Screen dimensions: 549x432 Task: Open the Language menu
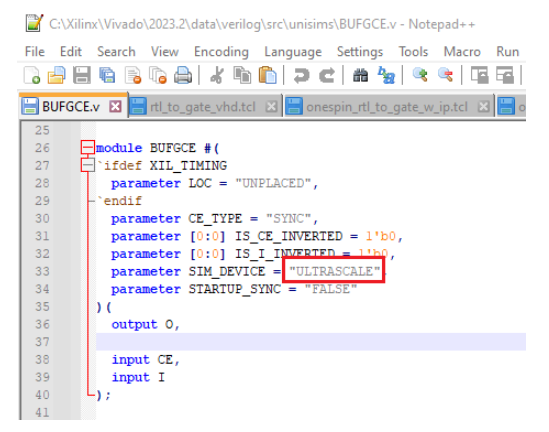click(293, 52)
